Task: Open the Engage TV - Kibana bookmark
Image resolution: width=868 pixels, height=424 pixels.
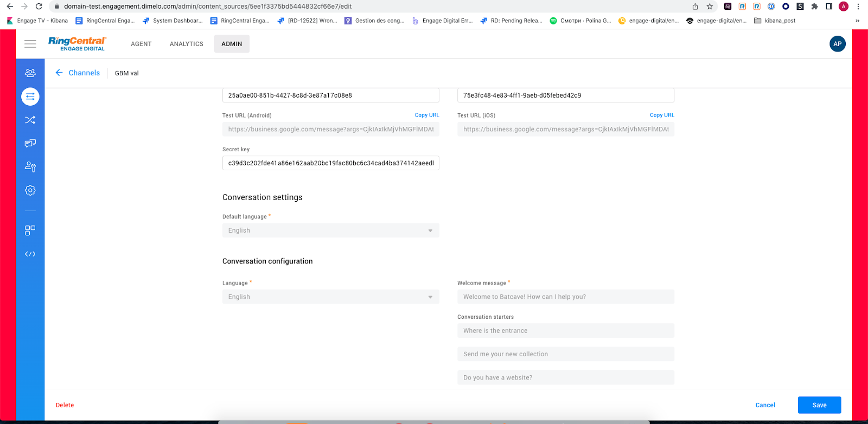Action: 37,21
